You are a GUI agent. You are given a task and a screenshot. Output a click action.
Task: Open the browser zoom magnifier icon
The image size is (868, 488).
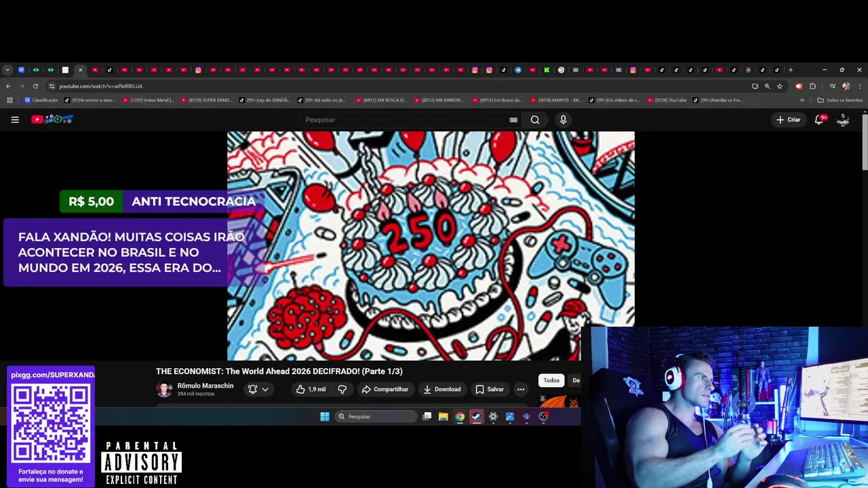[768, 86]
